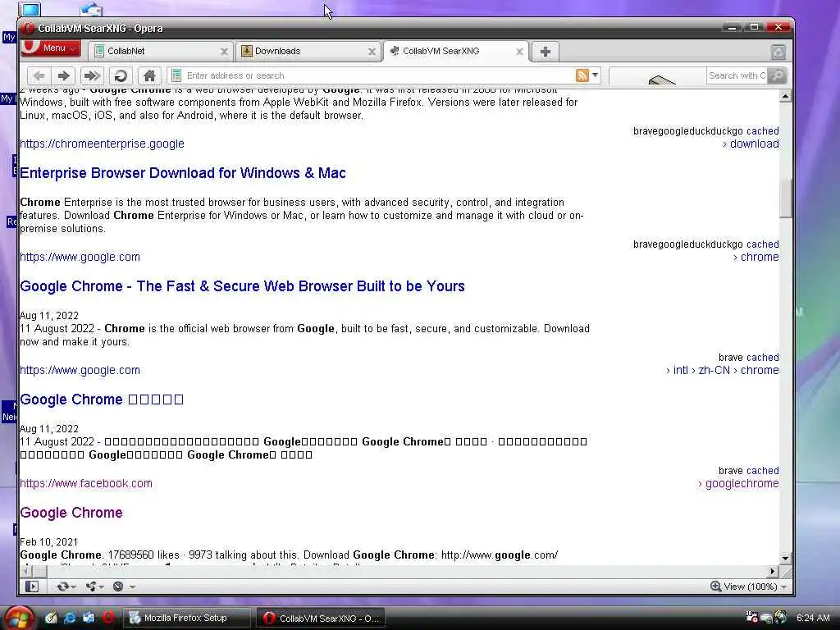Go to the home page icon

coord(149,75)
